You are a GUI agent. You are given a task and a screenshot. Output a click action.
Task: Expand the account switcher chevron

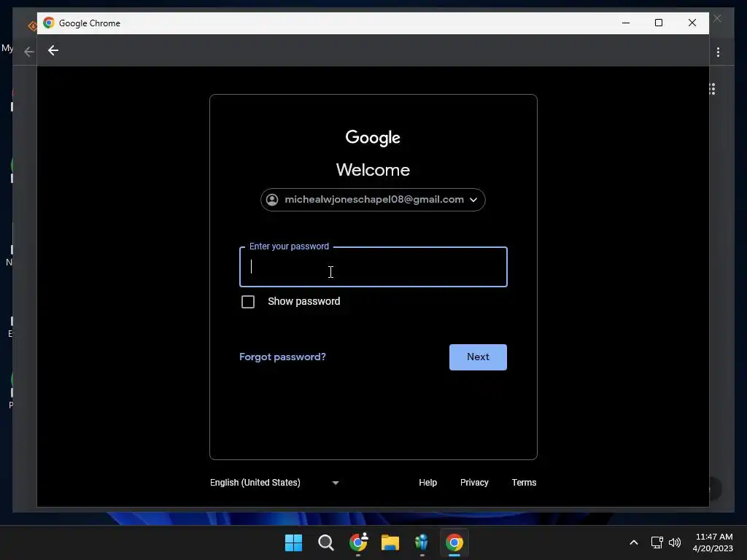tap(473, 200)
